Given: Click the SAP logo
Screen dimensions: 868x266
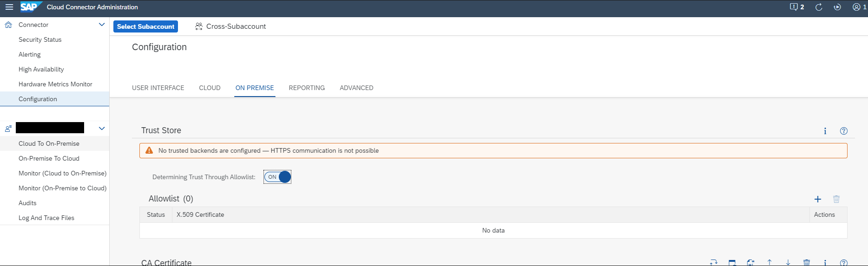Looking at the screenshot, I should coord(31,7).
